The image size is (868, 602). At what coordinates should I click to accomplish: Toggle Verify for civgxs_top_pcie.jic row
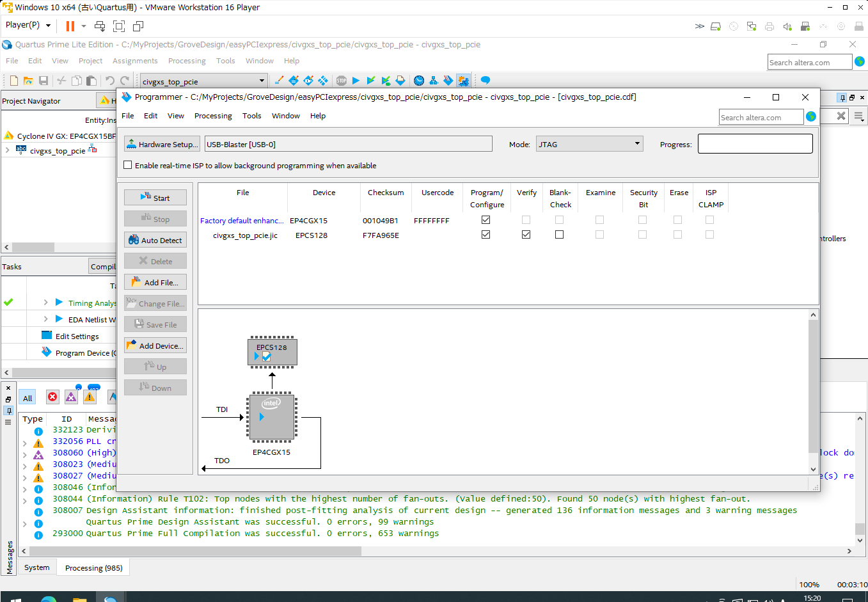tap(526, 234)
